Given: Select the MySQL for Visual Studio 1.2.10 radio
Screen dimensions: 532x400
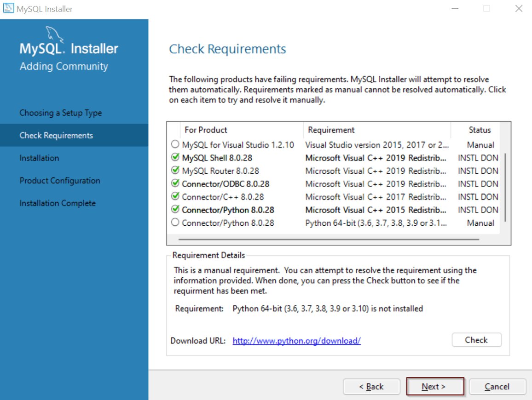Looking at the screenshot, I should click(x=175, y=144).
